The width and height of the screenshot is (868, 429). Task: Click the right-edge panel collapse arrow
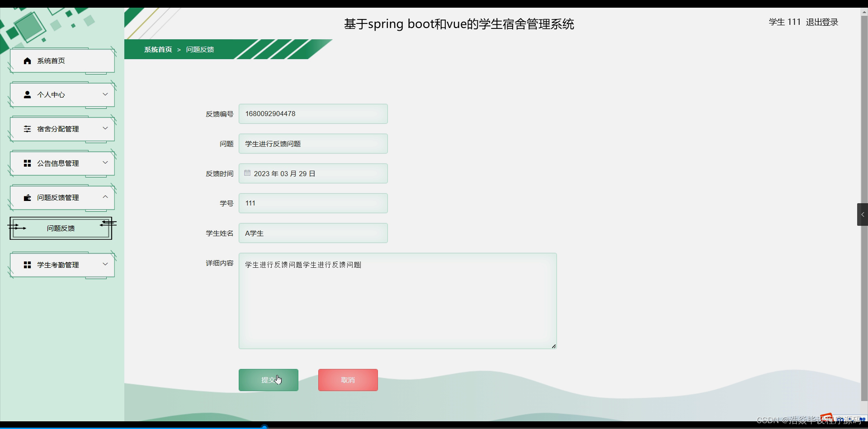click(x=863, y=214)
